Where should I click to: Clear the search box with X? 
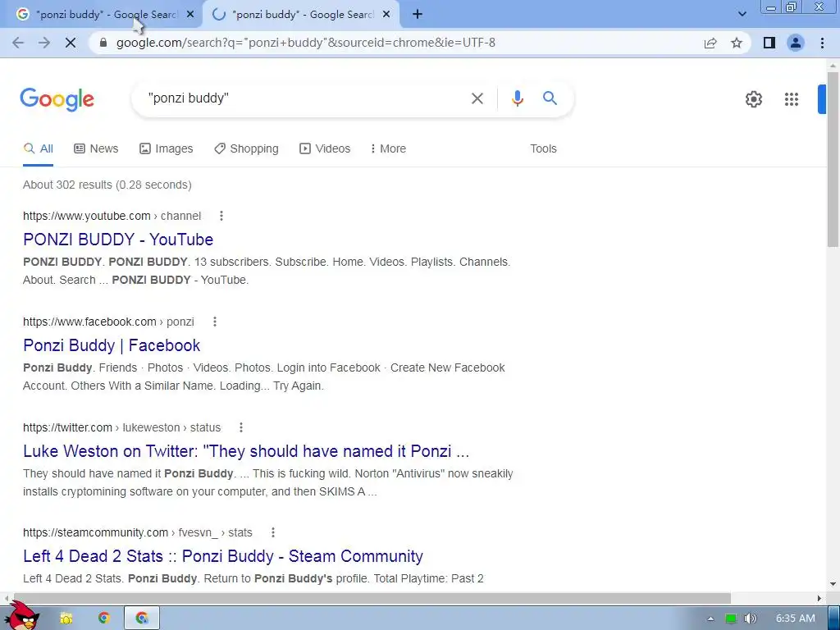click(x=477, y=98)
